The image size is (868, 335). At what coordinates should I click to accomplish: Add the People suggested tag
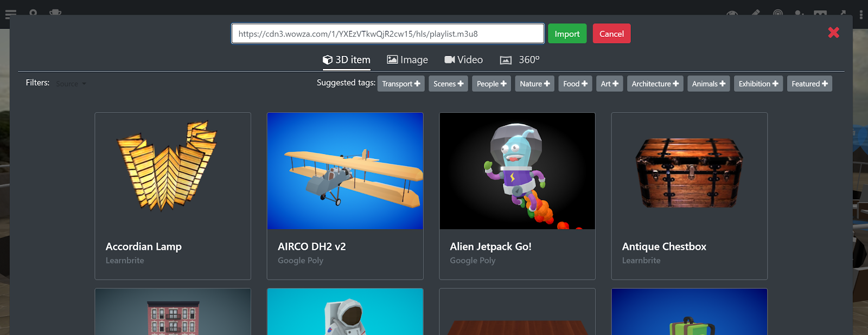coord(492,83)
